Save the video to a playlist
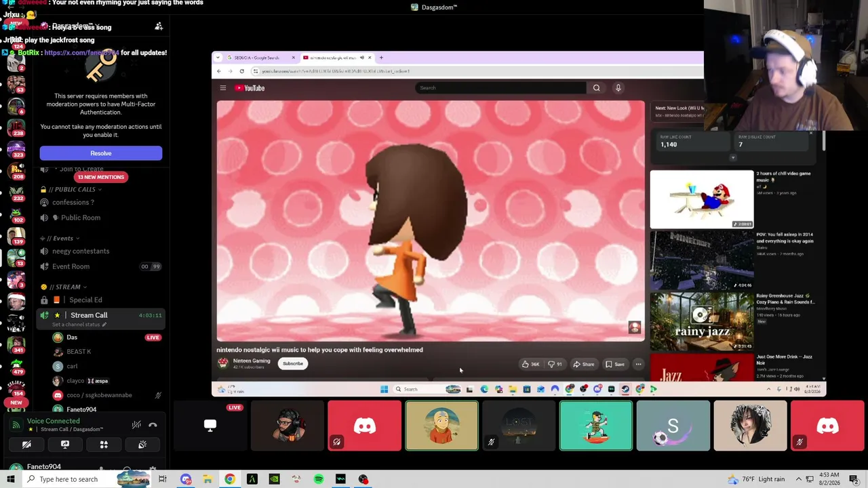The width and height of the screenshot is (868, 488). 614,364
